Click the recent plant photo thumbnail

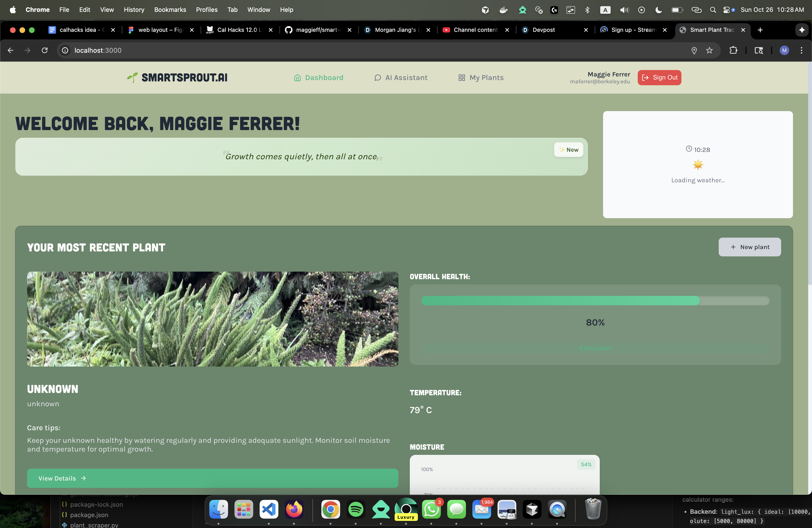pyautogui.click(x=212, y=319)
